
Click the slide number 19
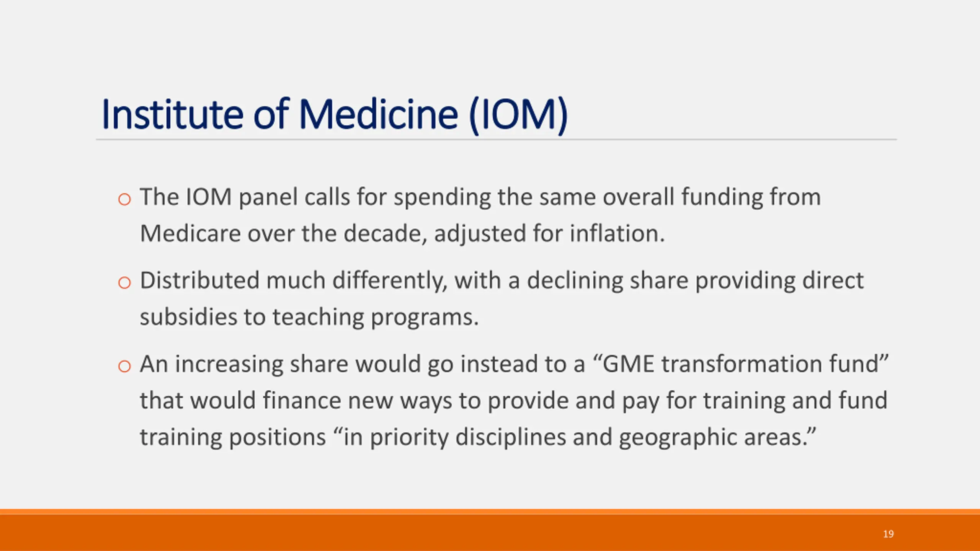click(x=888, y=534)
